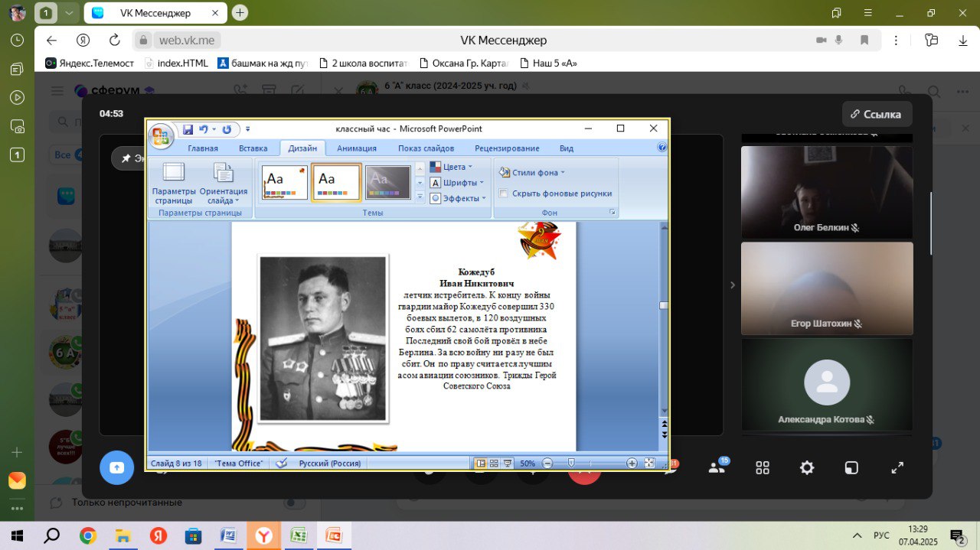Click the 50% zoom level value
Image resolution: width=980 pixels, height=550 pixels.
click(x=528, y=464)
